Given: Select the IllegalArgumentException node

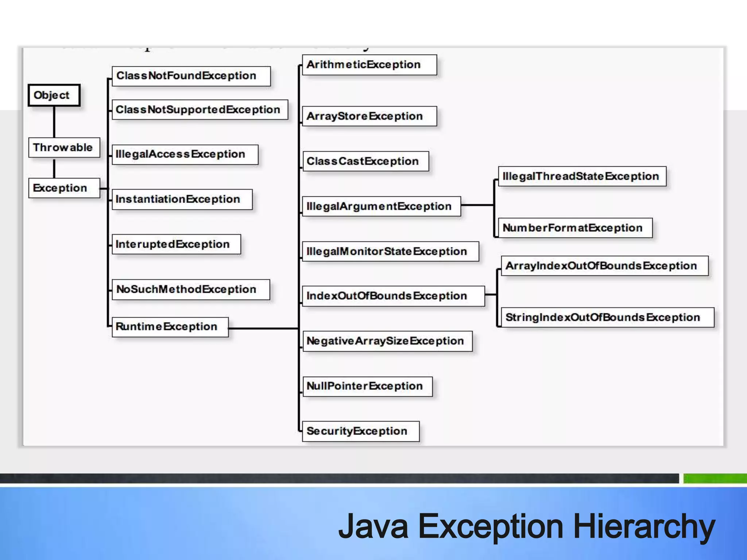Looking at the screenshot, I should coord(381,206).
